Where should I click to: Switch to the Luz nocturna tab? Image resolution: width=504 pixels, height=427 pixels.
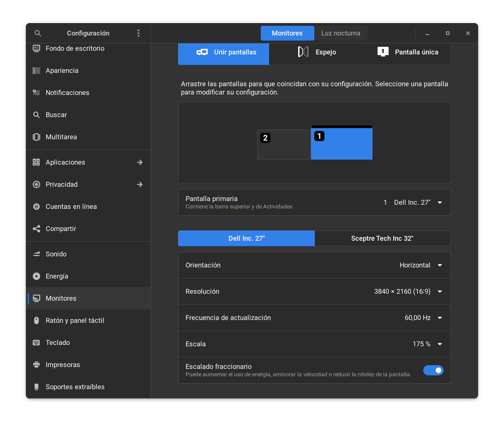(341, 33)
